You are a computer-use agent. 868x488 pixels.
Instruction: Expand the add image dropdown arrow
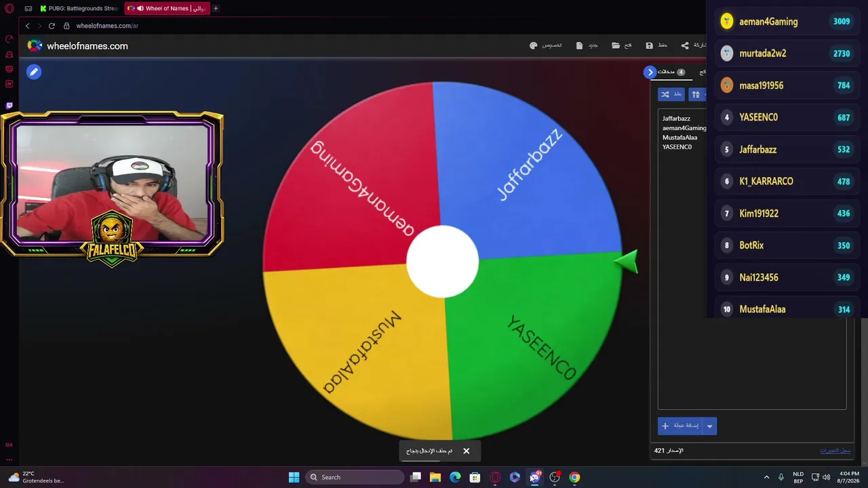coord(710,426)
